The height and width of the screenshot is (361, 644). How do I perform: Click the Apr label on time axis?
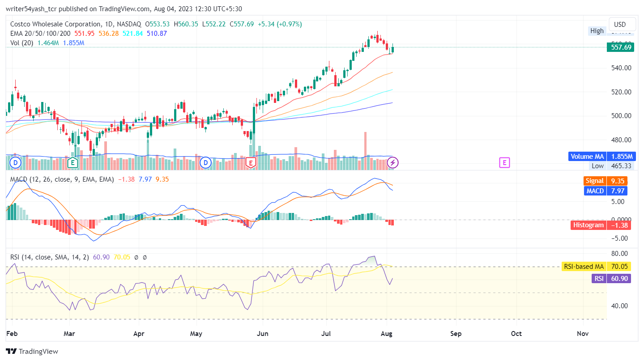click(139, 334)
